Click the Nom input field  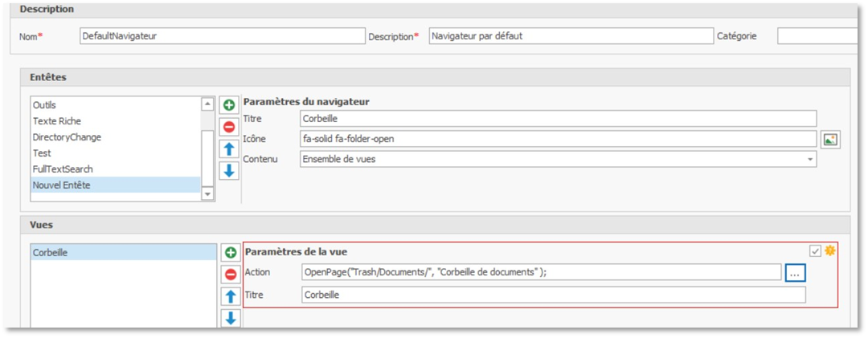click(x=222, y=36)
